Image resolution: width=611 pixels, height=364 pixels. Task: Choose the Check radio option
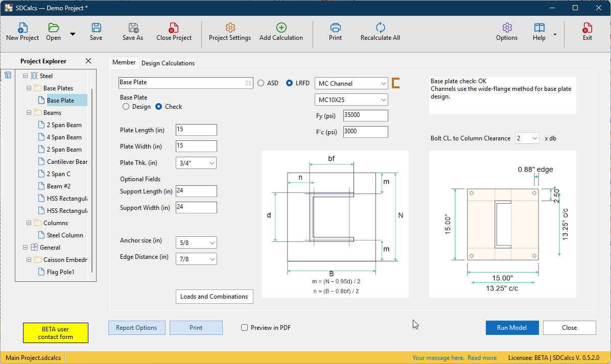tap(158, 107)
